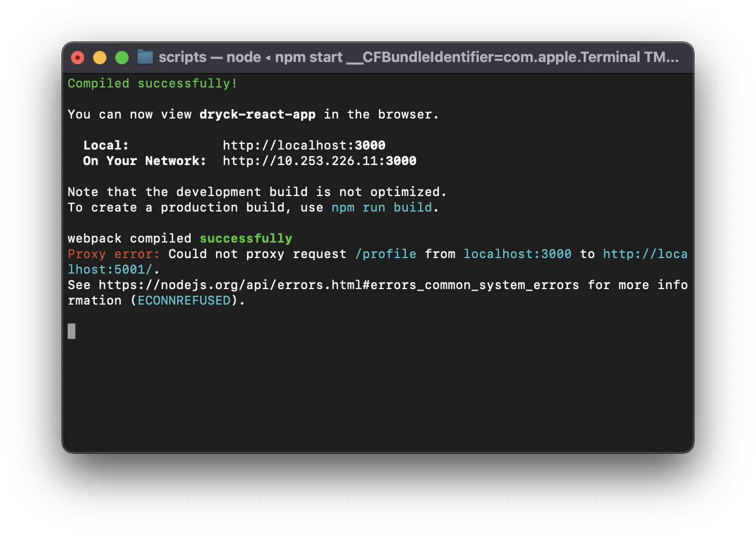Image resolution: width=756 pixels, height=535 pixels.
Task: Click the terminal cursor block at the prompt
Action: coord(71,331)
